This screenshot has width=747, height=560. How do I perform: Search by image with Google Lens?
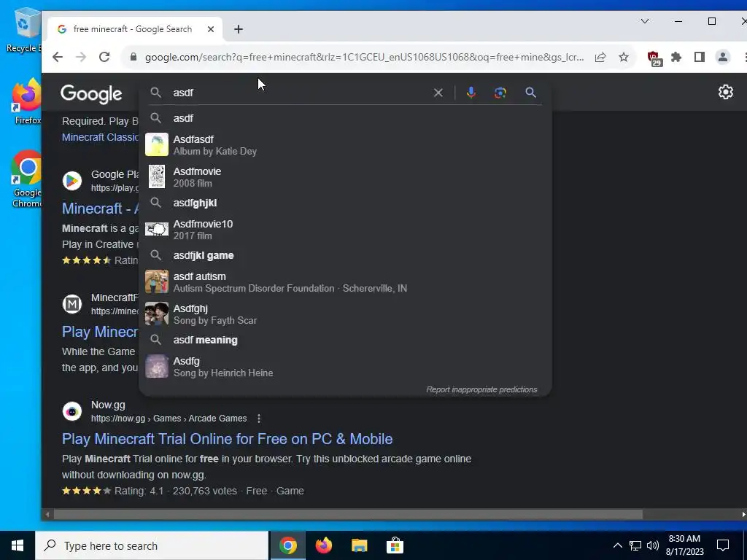pos(500,93)
